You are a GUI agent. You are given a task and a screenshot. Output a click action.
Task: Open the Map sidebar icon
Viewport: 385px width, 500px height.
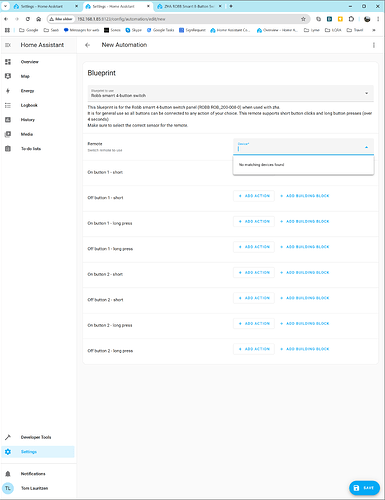click(8, 76)
